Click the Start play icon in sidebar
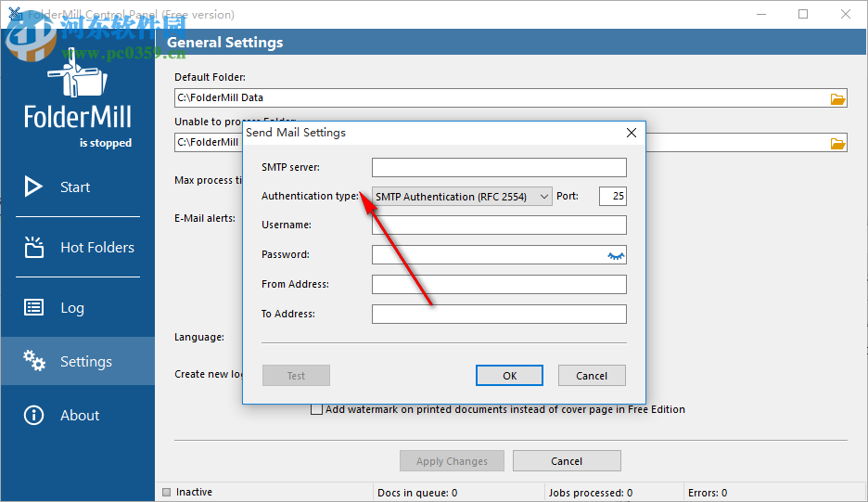 [x=33, y=187]
